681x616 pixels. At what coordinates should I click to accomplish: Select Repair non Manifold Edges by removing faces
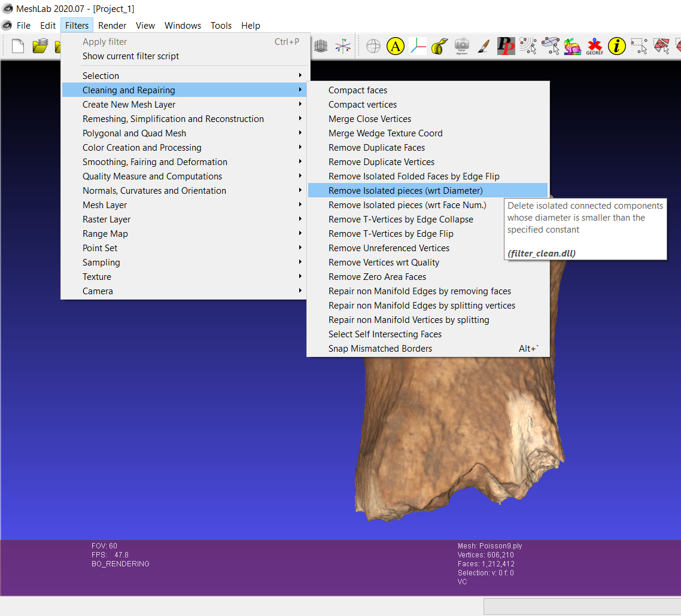[428, 291]
